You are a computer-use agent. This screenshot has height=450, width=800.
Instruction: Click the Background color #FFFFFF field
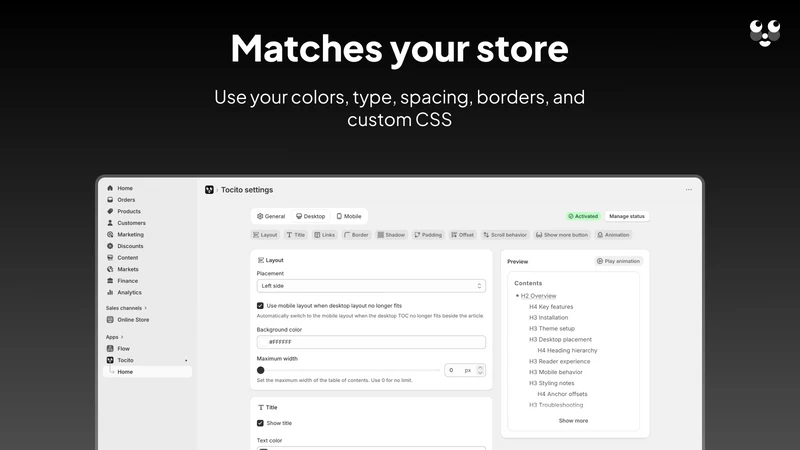371,342
